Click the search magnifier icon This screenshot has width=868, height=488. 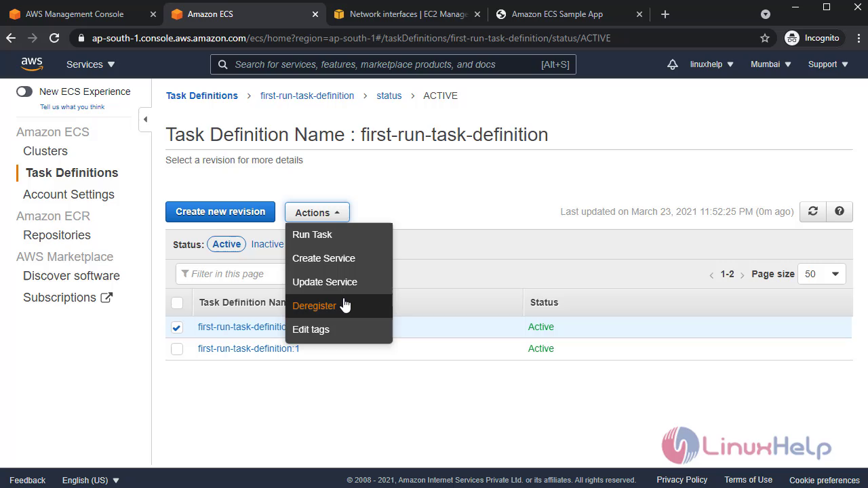(223, 64)
